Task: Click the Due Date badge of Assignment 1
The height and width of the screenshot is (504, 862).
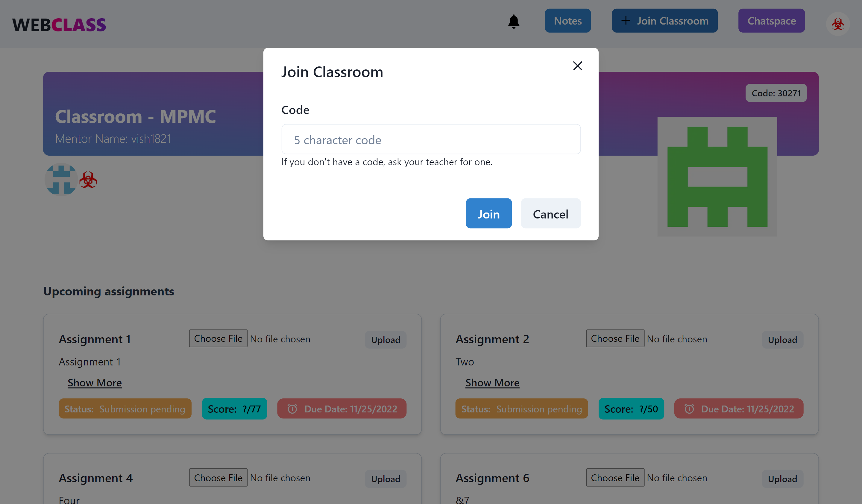Action: [x=342, y=409]
